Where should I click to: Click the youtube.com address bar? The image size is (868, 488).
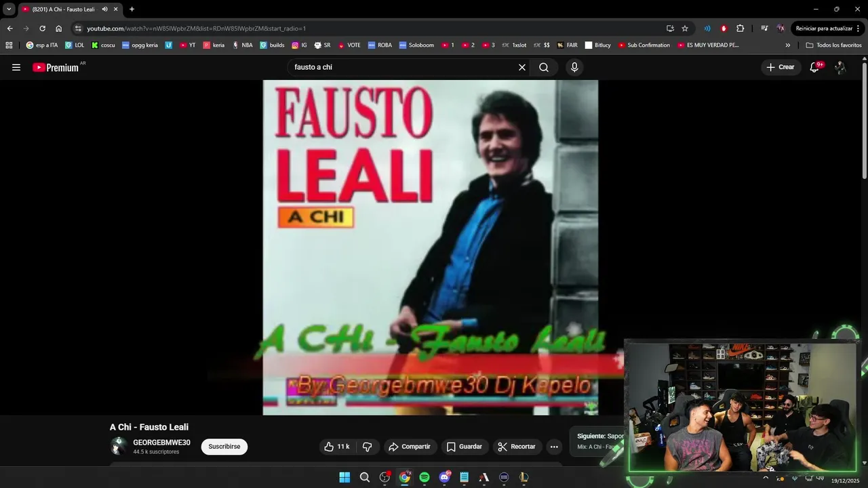pyautogui.click(x=373, y=28)
